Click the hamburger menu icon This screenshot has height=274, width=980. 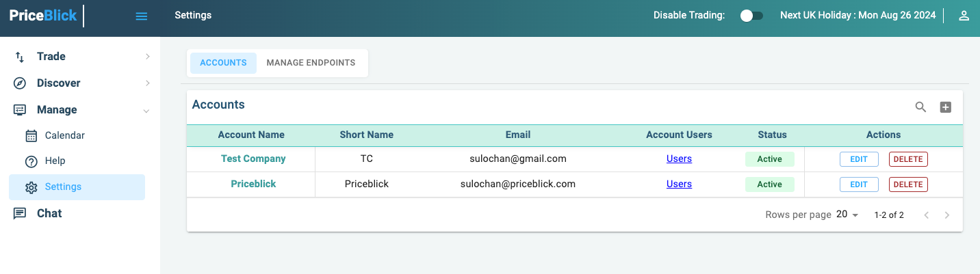point(142,16)
